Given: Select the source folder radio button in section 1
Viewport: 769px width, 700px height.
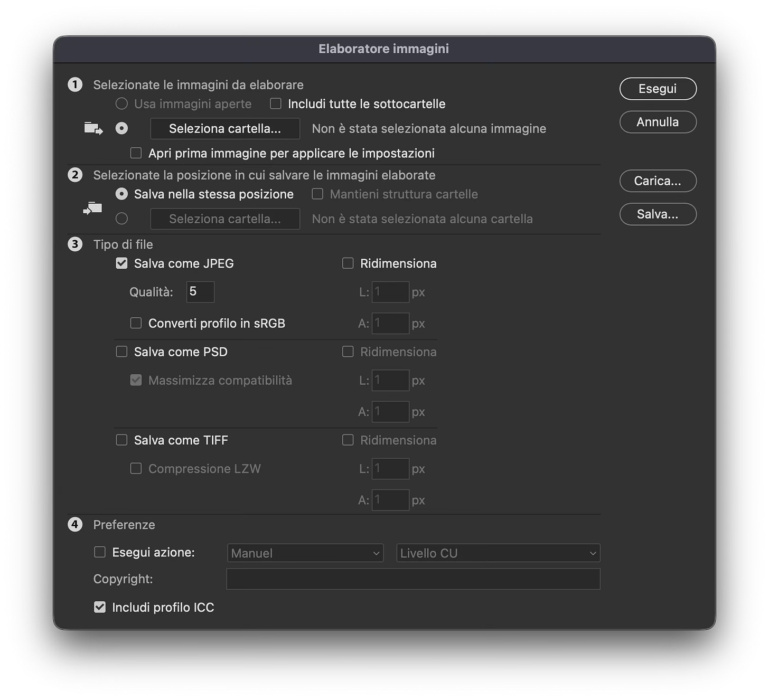Looking at the screenshot, I should tap(121, 128).
